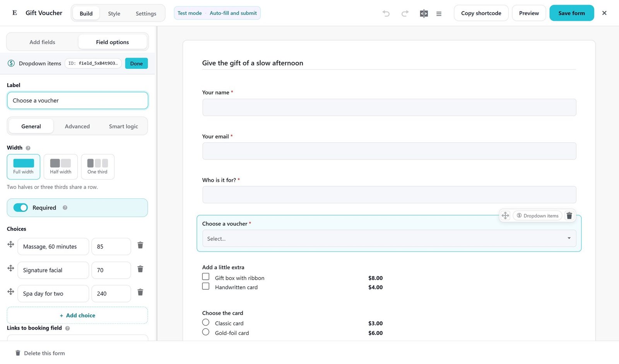
Task: Delete the Spa day for two choice
Action: (140, 292)
